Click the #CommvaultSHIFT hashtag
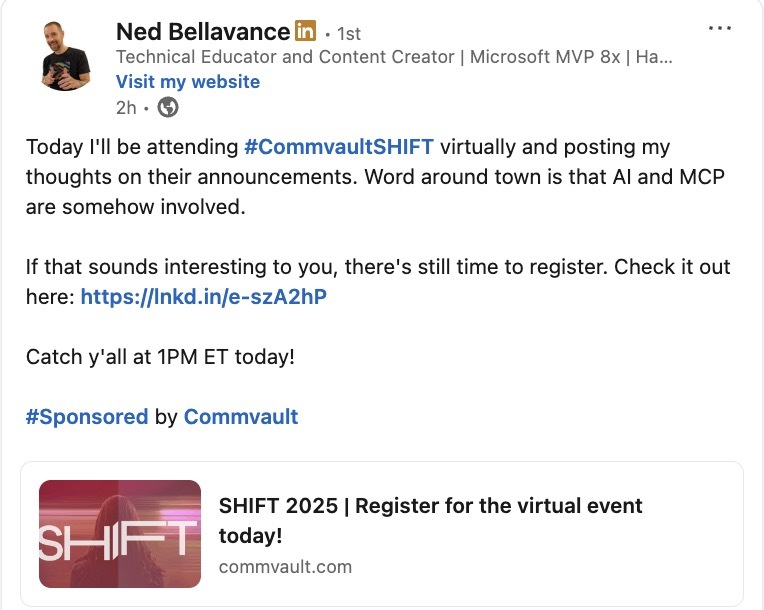This screenshot has height=610, width=764. pos(339,147)
